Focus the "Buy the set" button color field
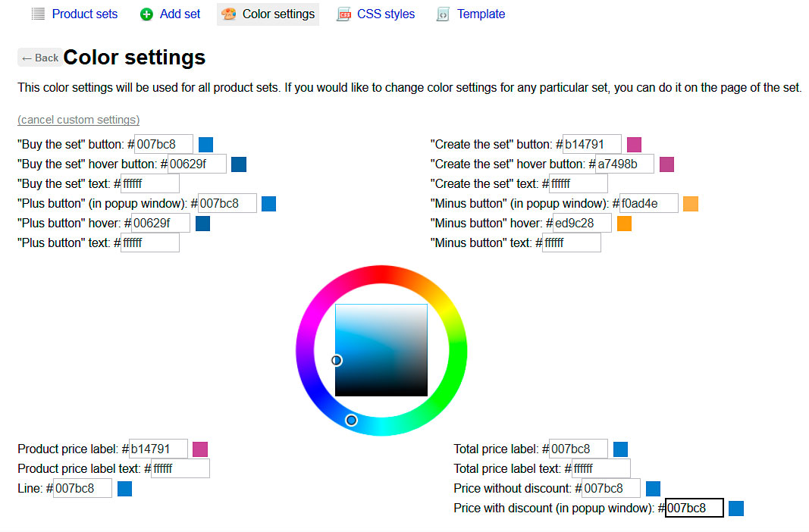This screenshot has height=532, width=809. (x=164, y=144)
